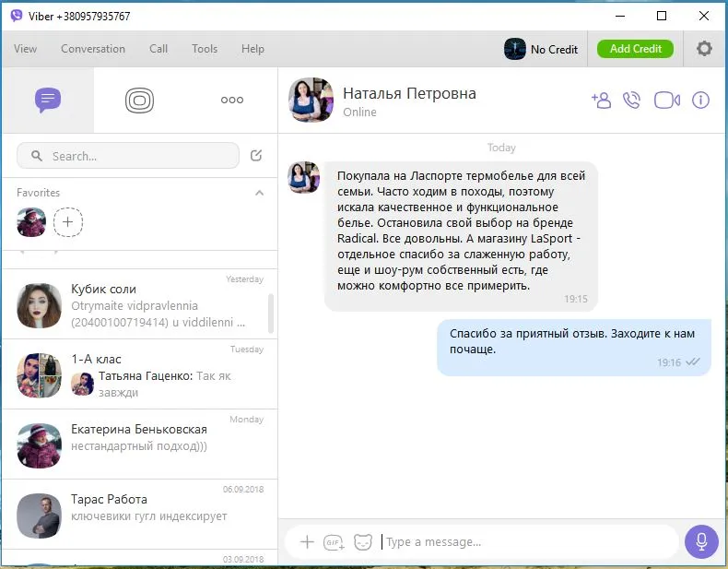
Task: Click the plus attach file icon
Action: (307, 541)
